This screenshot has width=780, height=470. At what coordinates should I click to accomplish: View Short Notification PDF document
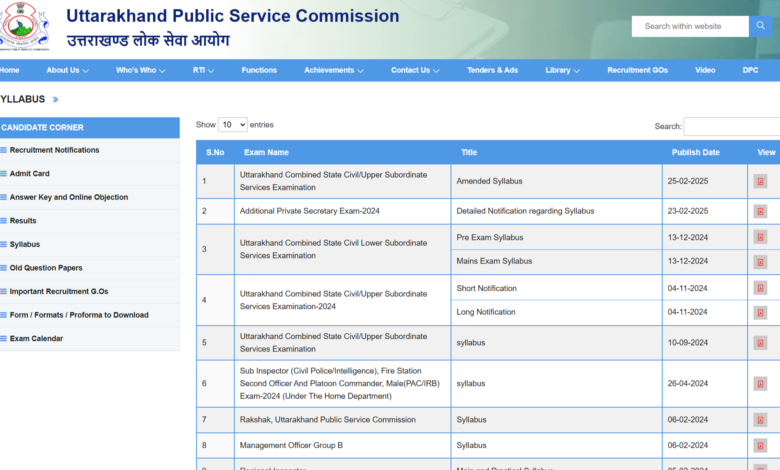pos(760,288)
